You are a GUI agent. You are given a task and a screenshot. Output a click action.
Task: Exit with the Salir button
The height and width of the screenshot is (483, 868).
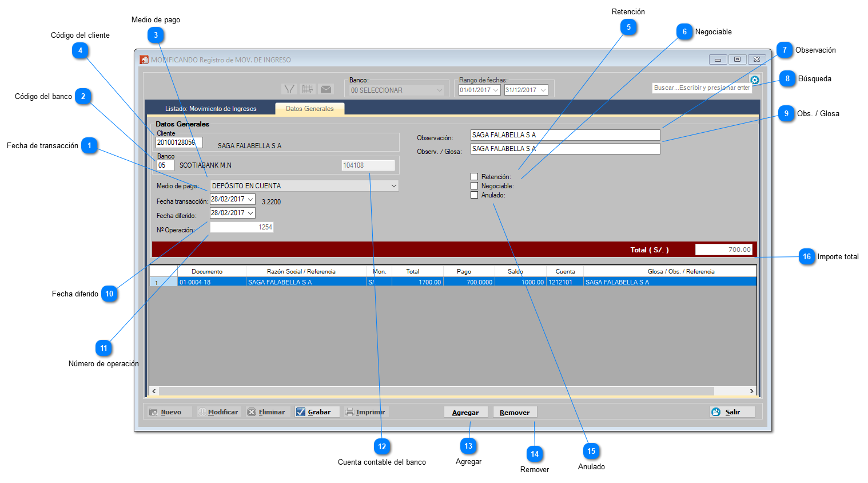[732, 412]
